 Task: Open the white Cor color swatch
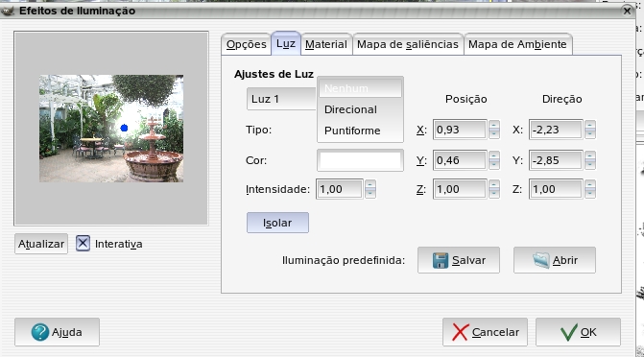(360, 160)
